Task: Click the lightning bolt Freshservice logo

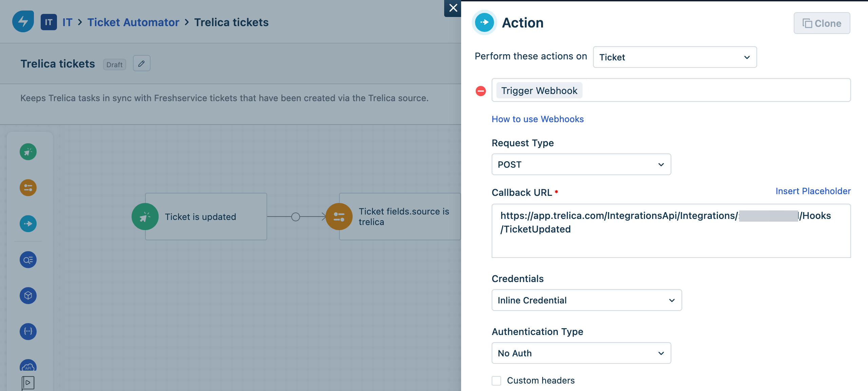Action: coord(23,22)
